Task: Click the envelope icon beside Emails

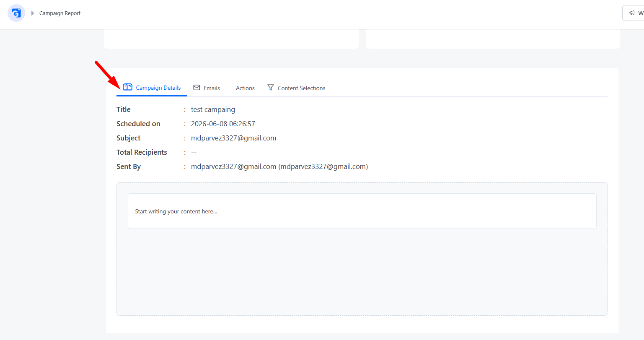Action: [197, 88]
